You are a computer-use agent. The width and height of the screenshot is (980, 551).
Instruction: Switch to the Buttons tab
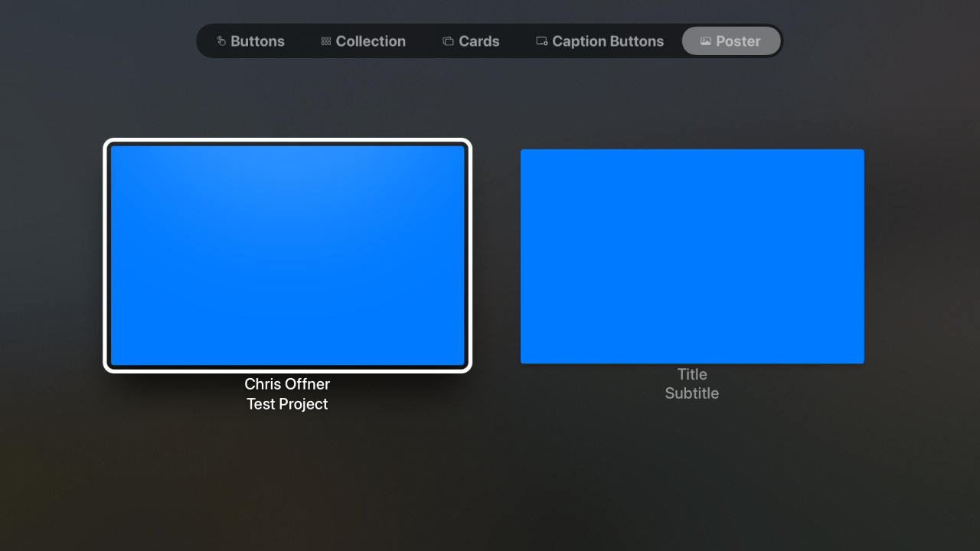point(257,41)
